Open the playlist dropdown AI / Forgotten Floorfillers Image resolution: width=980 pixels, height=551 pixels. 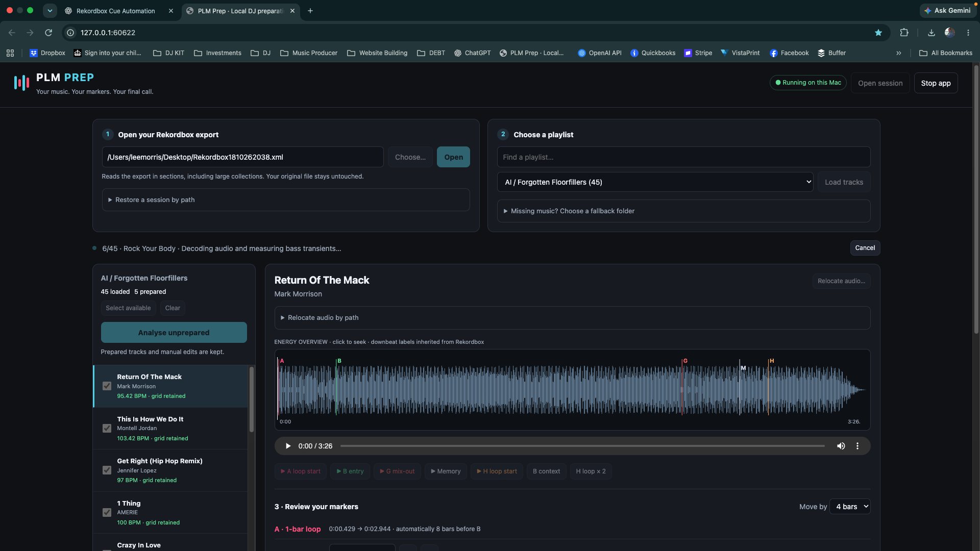(655, 182)
